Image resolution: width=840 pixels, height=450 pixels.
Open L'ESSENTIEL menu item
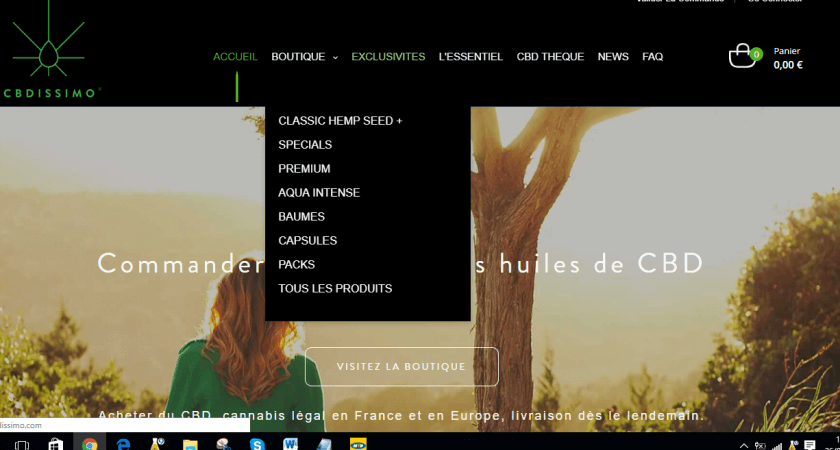471,57
